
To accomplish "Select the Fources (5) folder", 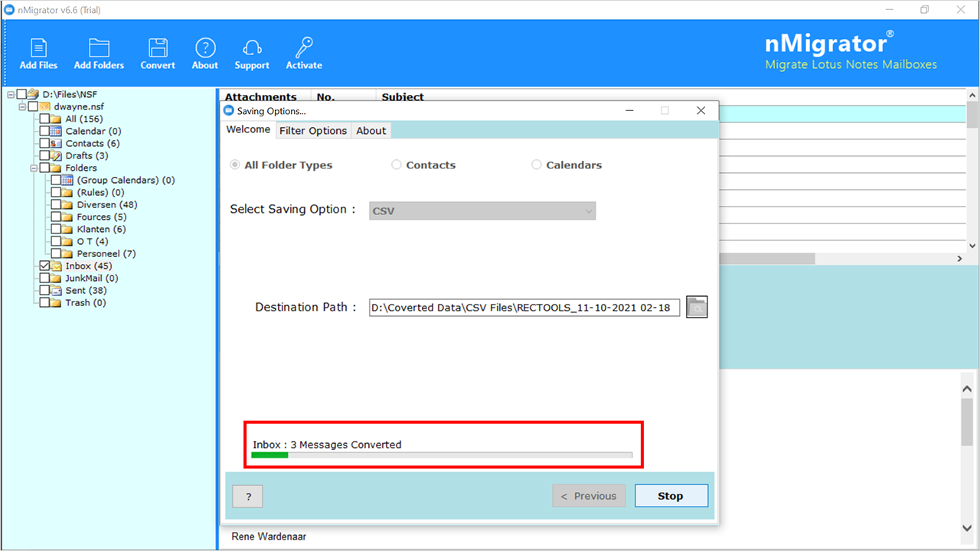I will point(102,217).
